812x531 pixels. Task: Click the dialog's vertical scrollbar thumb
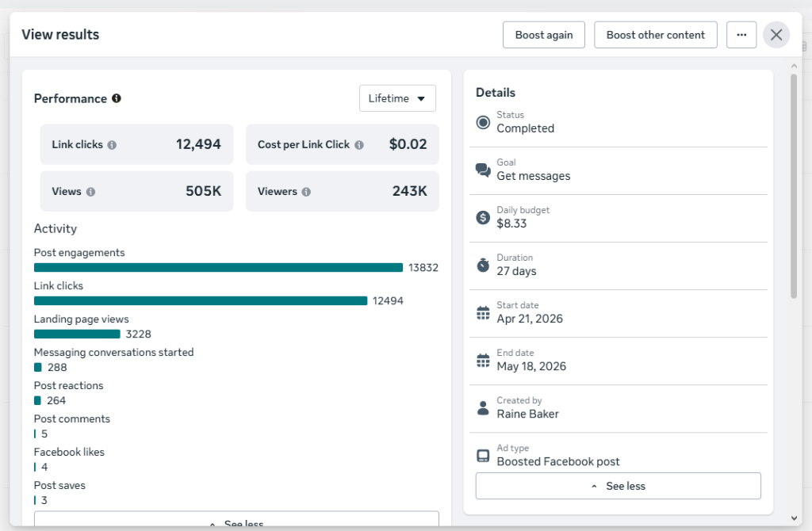pos(793,186)
